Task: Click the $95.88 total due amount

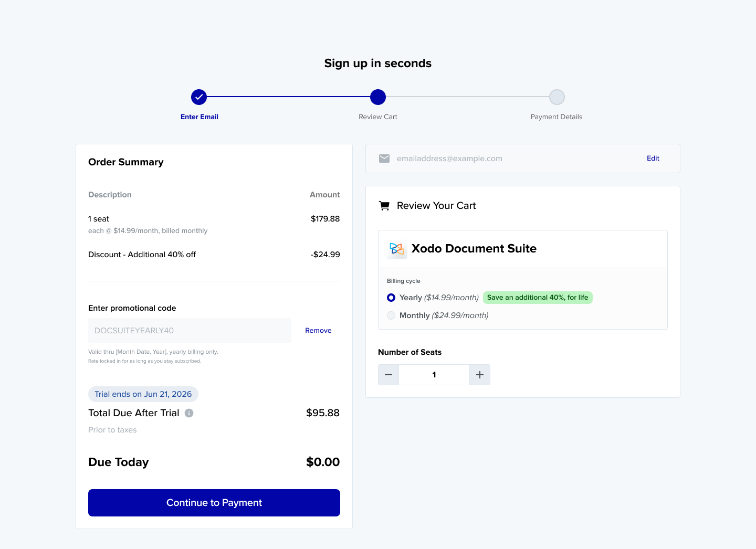Action: pos(323,413)
